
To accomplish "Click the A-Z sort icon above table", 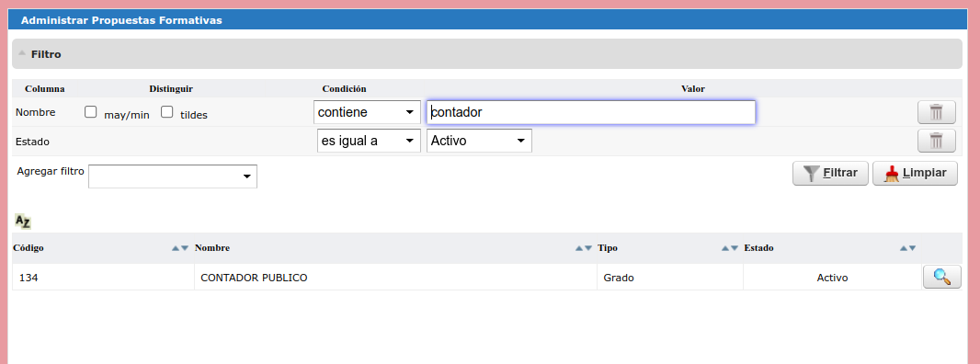I will pos(22,222).
